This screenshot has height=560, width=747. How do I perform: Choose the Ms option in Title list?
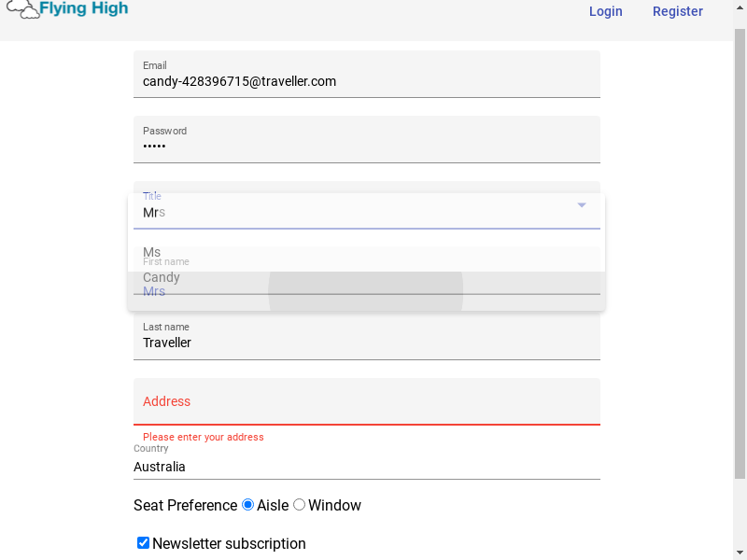click(x=366, y=252)
